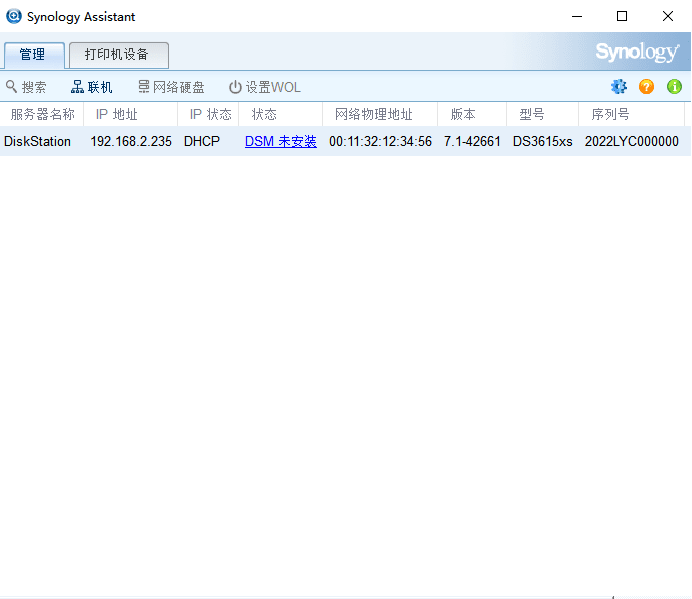The height and width of the screenshot is (599, 692).
Task: Sort by 服务器名称 column header
Action: click(x=42, y=114)
